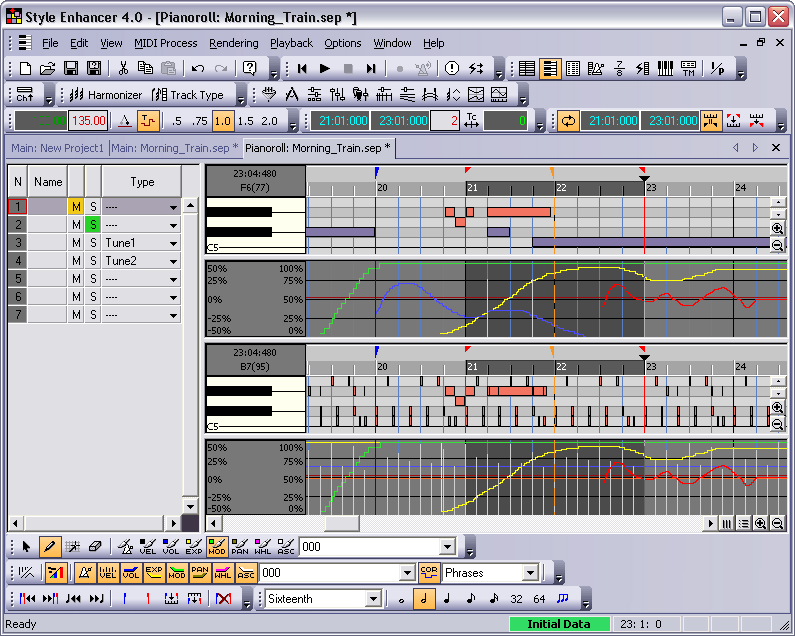This screenshot has width=795, height=636.
Task: Select the eraser tool
Action: coord(95,547)
